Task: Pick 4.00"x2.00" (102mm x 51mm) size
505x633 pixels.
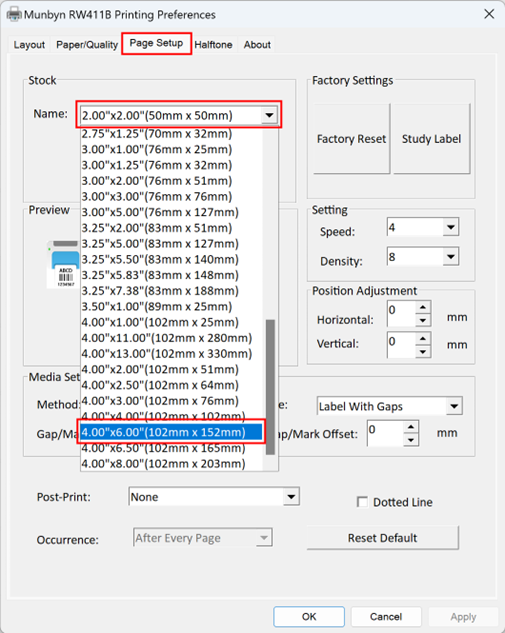Action: [x=172, y=370]
